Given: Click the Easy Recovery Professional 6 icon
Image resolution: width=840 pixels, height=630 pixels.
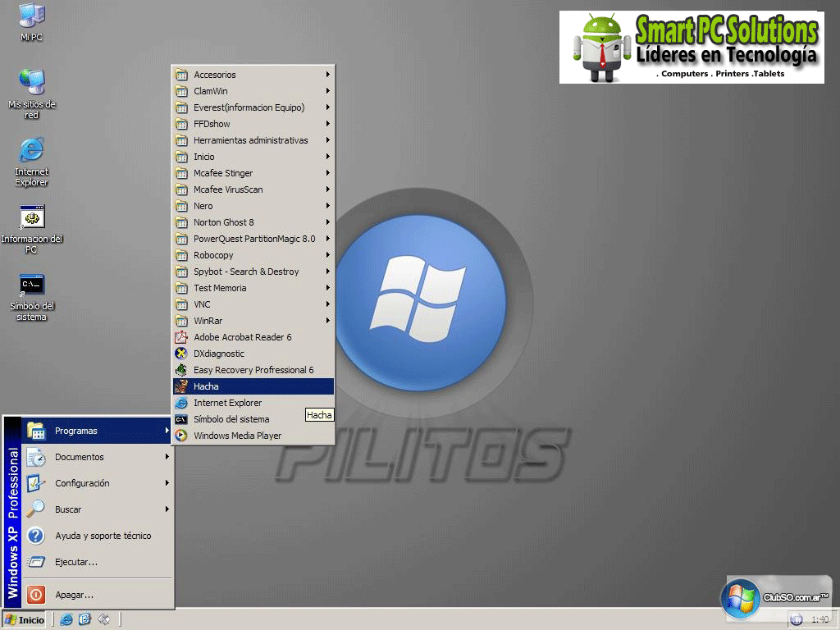Looking at the screenshot, I should click(x=181, y=370).
